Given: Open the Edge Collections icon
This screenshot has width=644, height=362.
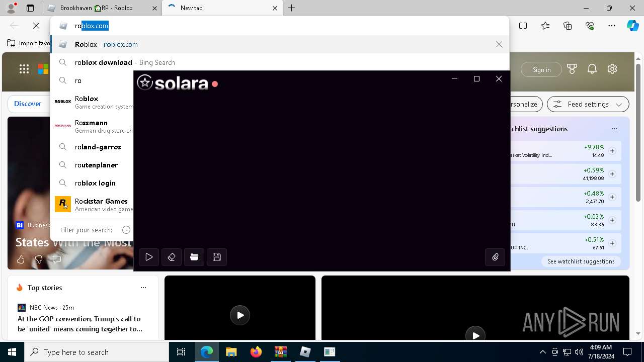Looking at the screenshot, I should (x=568, y=26).
